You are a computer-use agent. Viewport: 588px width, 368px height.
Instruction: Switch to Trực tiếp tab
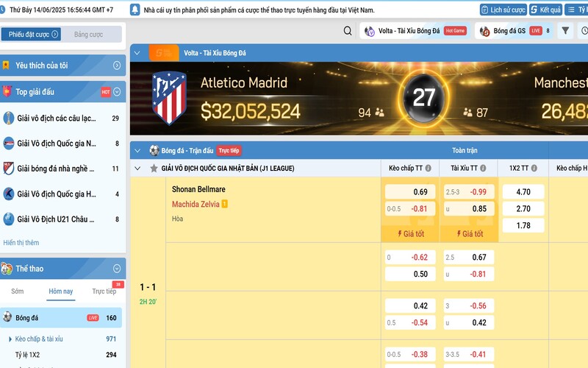point(104,291)
